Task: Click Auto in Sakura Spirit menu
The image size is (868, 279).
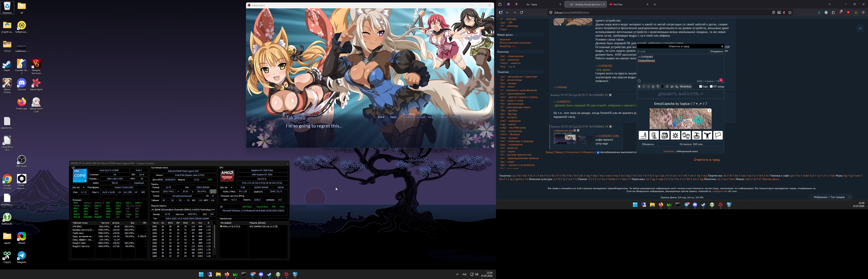Action: [444, 117]
